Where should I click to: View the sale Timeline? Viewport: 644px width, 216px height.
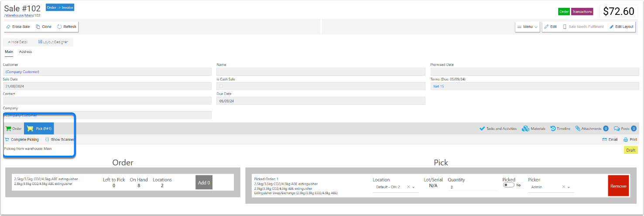click(560, 129)
